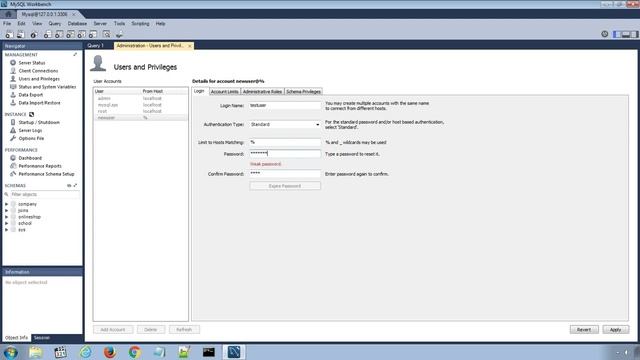Focus the Login Name field
The image size is (640, 360).
pyautogui.click(x=285, y=106)
